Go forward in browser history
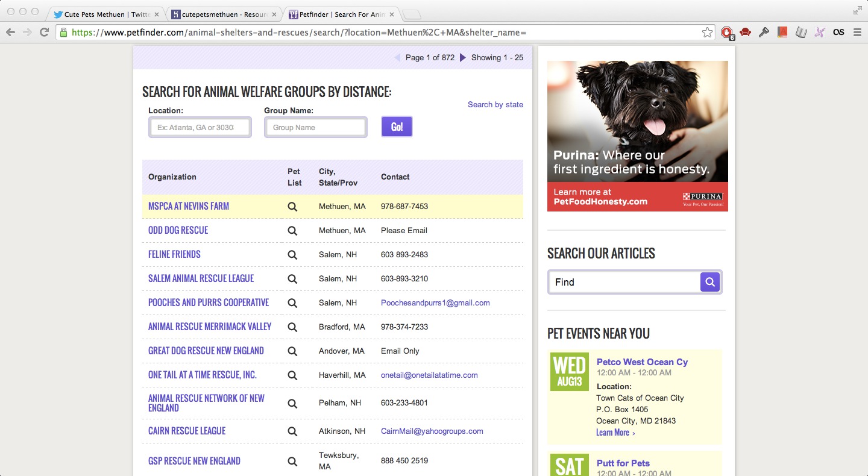 coord(27,33)
